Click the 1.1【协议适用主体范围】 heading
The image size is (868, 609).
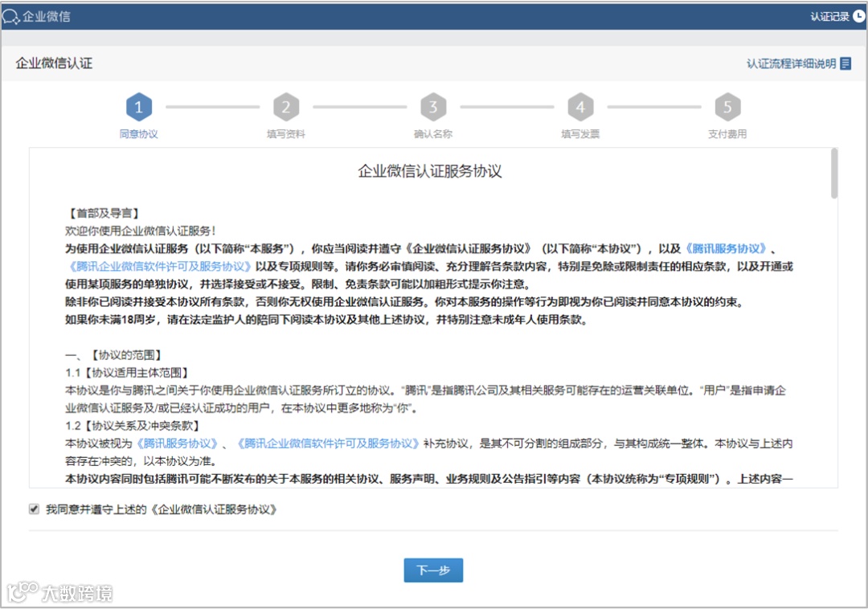(128, 372)
